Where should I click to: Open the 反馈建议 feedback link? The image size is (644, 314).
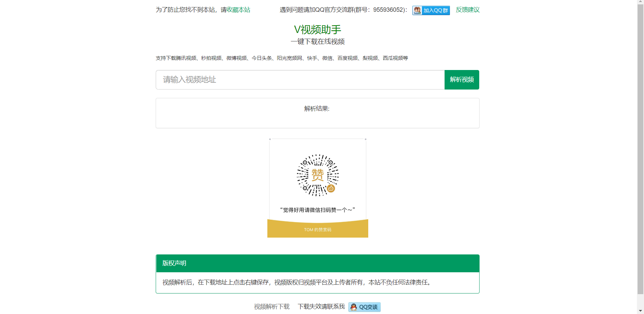coord(467,10)
